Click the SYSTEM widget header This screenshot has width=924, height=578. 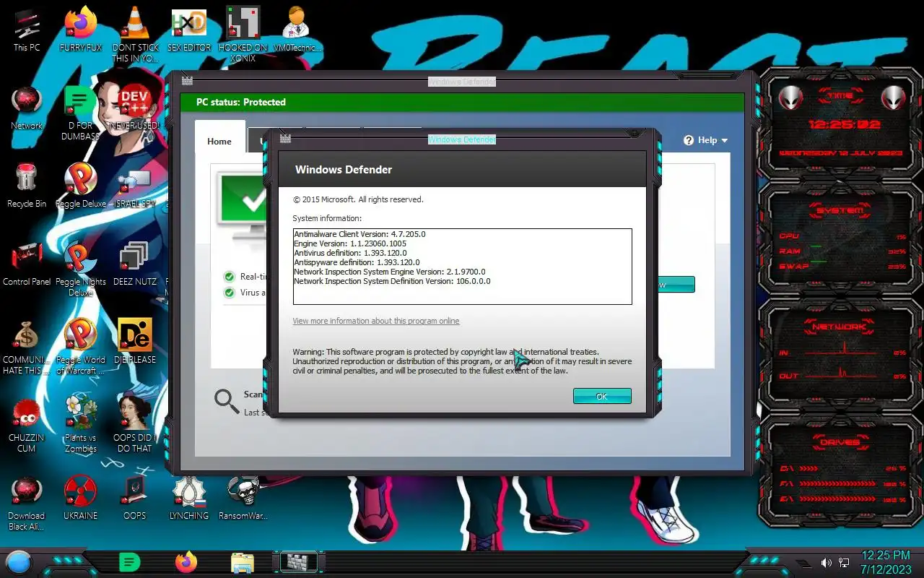tap(840, 210)
